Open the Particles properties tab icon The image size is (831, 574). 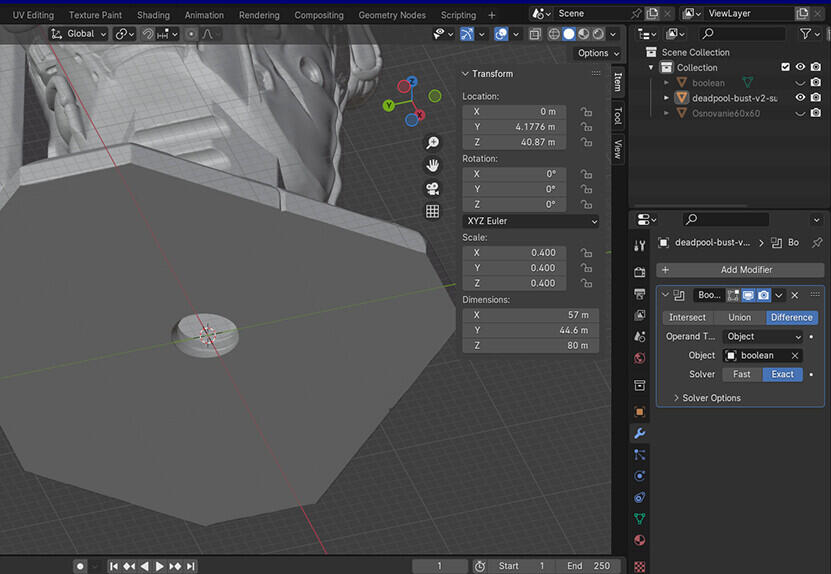(640, 455)
